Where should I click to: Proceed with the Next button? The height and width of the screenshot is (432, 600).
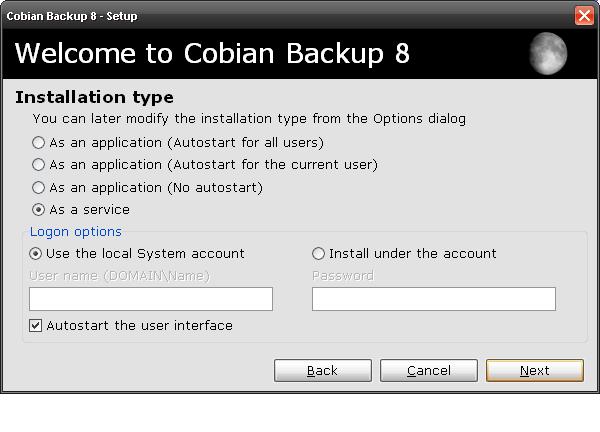534,371
